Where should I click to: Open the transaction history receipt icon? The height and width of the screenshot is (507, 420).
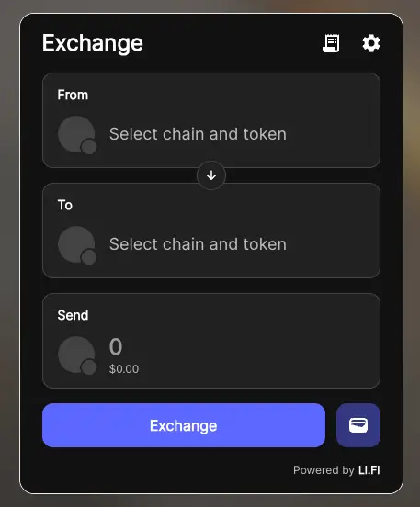pyautogui.click(x=331, y=43)
